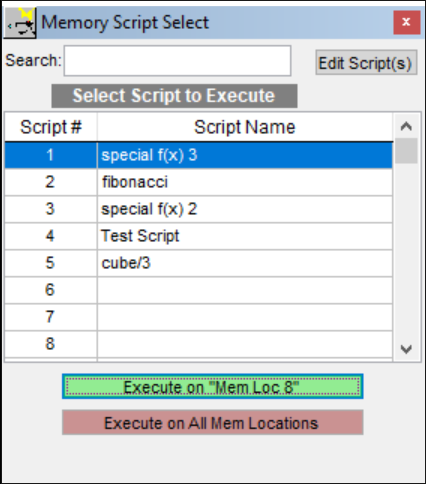
Task: Click the Script Name column header
Action: tap(245, 127)
